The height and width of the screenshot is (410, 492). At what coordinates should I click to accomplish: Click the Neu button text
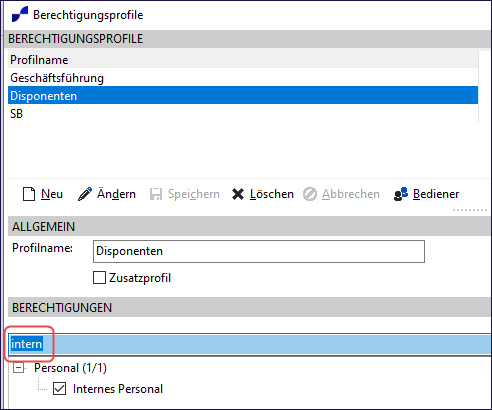[52, 194]
